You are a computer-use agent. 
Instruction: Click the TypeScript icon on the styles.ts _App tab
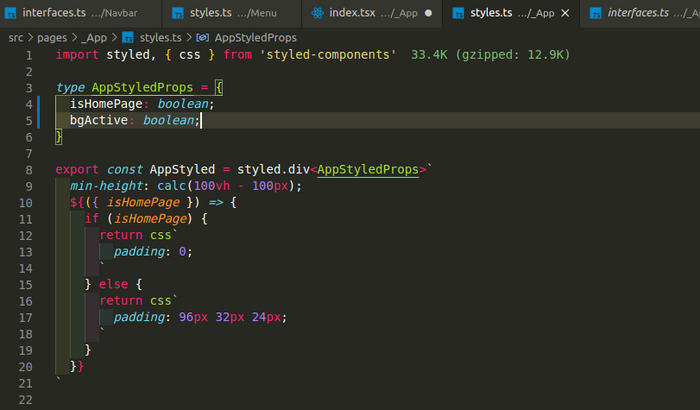point(458,13)
